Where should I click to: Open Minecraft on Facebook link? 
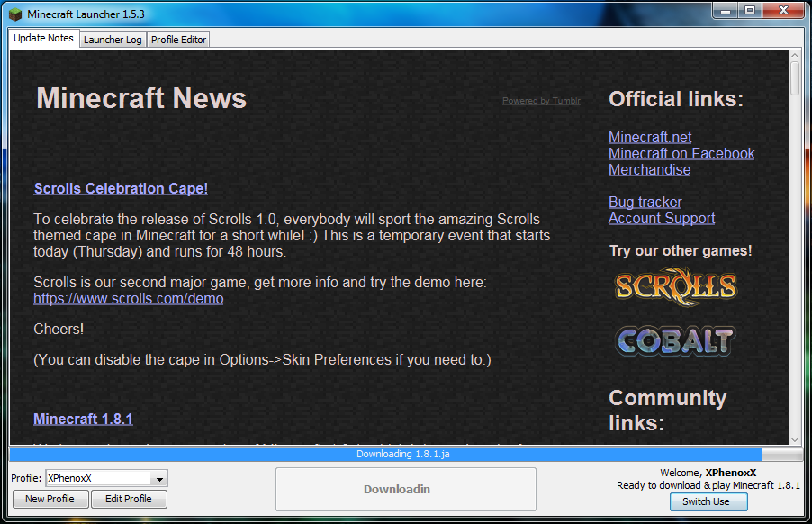pos(681,154)
